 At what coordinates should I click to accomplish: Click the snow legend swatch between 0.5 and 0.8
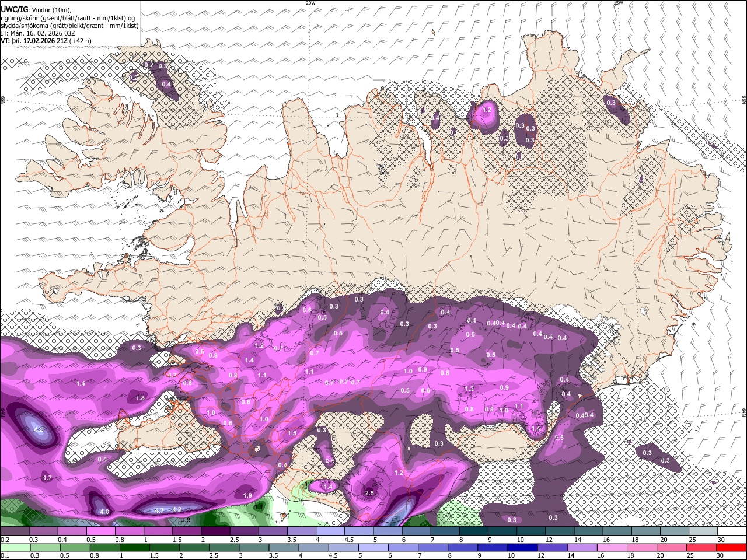[100, 531]
